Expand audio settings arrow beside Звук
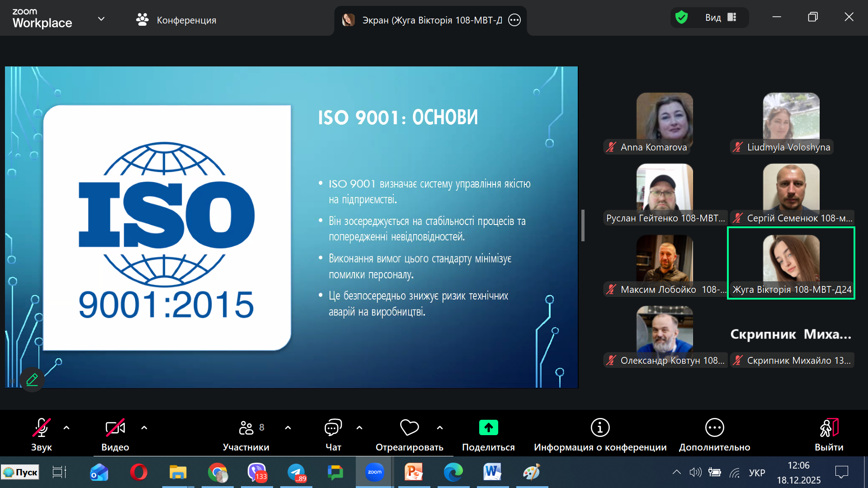 (66, 427)
